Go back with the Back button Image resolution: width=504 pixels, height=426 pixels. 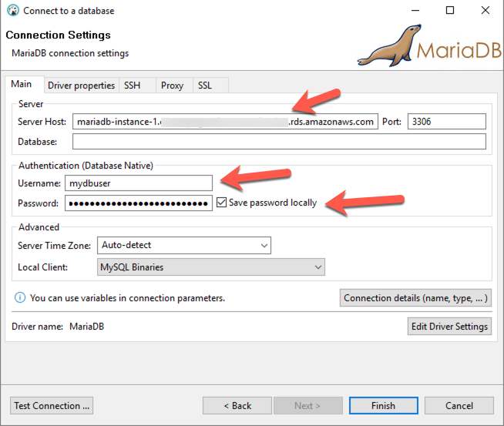[237, 406]
